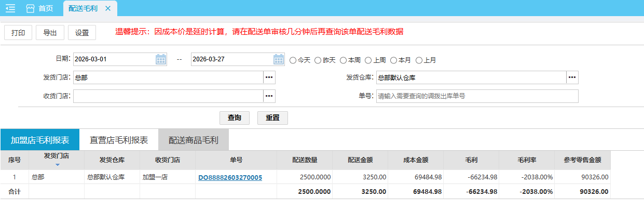The height and width of the screenshot is (210, 644).
Task: Click the 配送数量 column header
Action: coord(305,160)
